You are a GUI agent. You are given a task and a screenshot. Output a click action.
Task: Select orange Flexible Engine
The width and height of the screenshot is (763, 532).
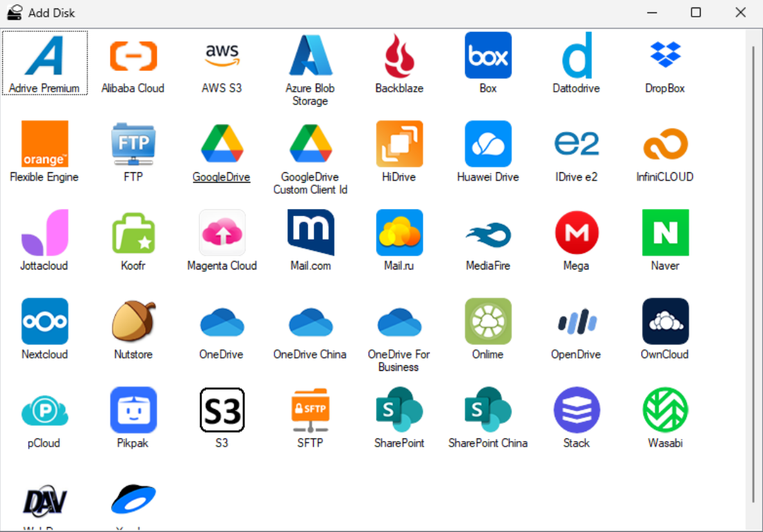(x=44, y=144)
